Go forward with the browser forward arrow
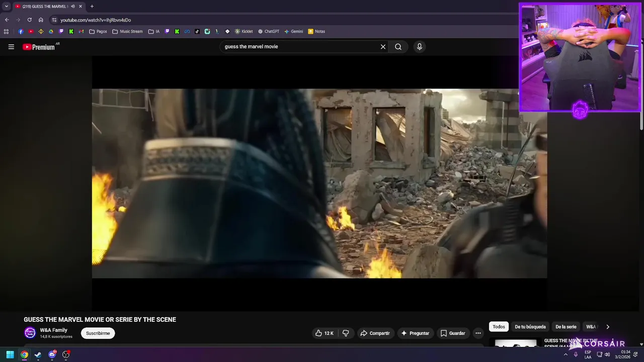644x362 pixels. click(x=18, y=20)
